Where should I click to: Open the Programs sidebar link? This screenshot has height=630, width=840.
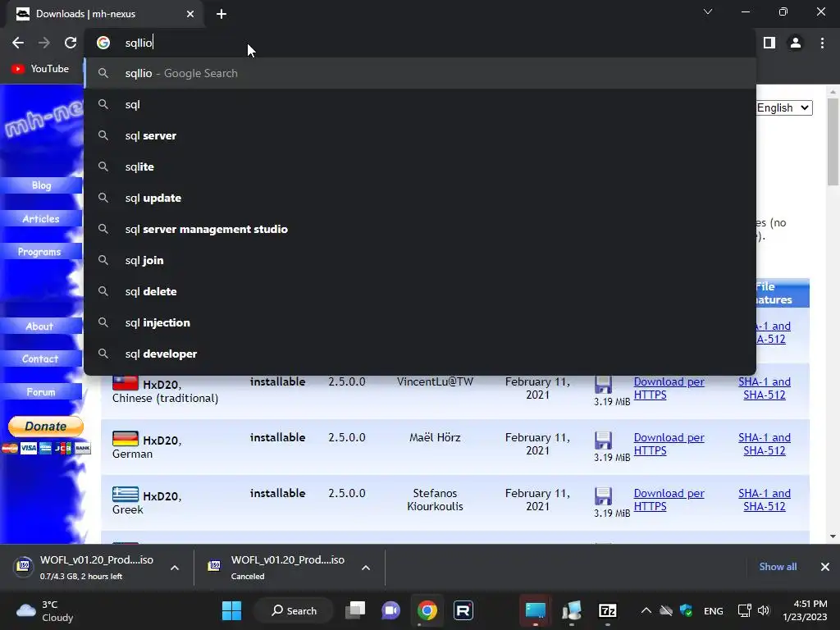pos(39,252)
